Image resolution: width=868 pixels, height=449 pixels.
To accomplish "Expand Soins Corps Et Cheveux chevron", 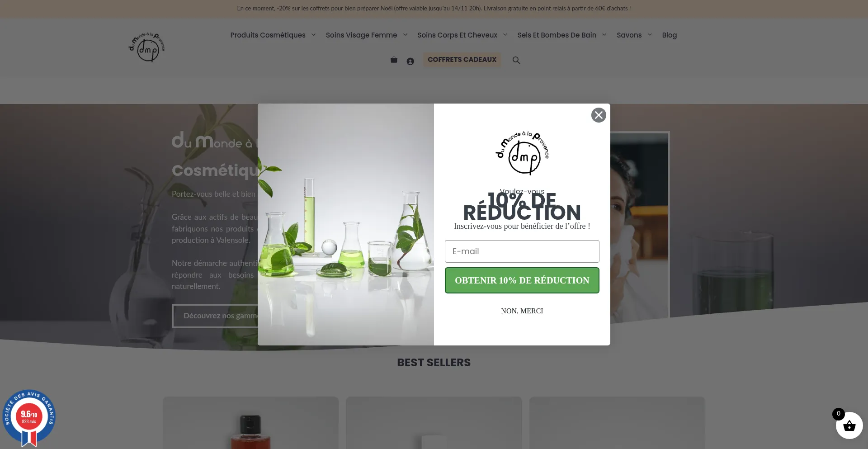I will [x=505, y=35].
